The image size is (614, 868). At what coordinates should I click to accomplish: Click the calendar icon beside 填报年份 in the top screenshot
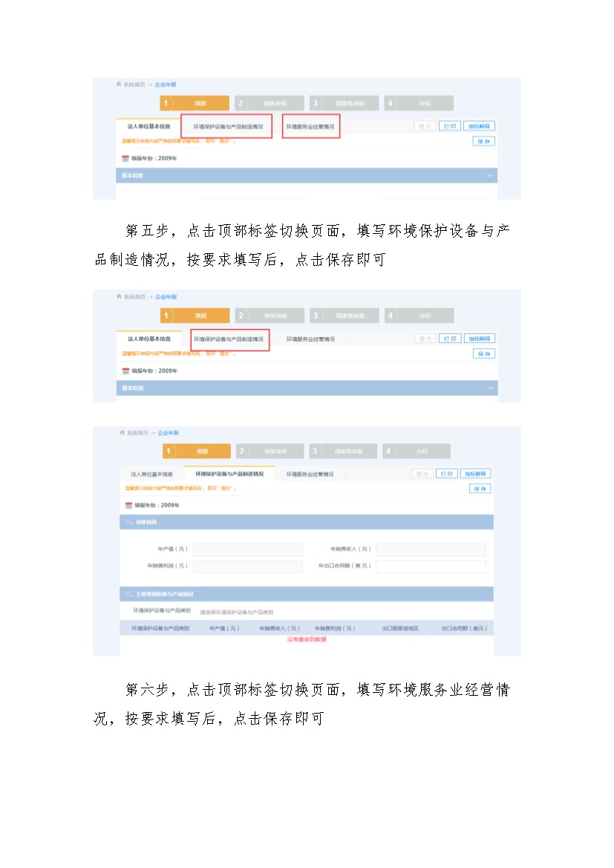125,158
